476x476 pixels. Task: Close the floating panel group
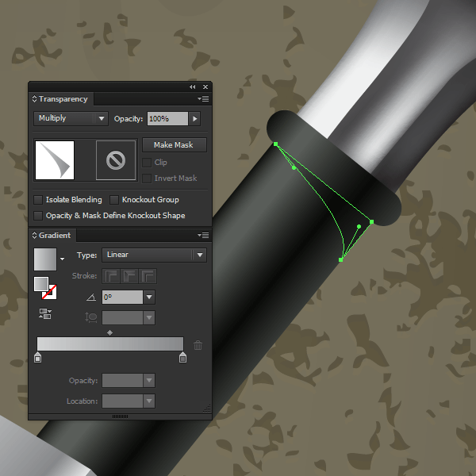pyautogui.click(x=205, y=86)
